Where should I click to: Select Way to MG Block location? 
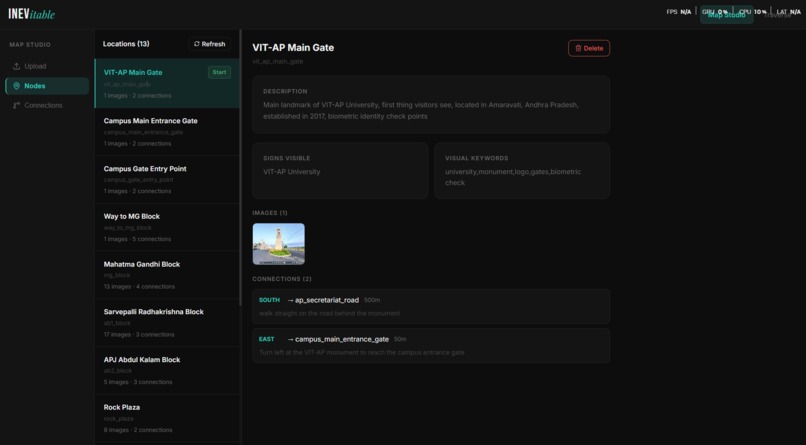(167, 227)
